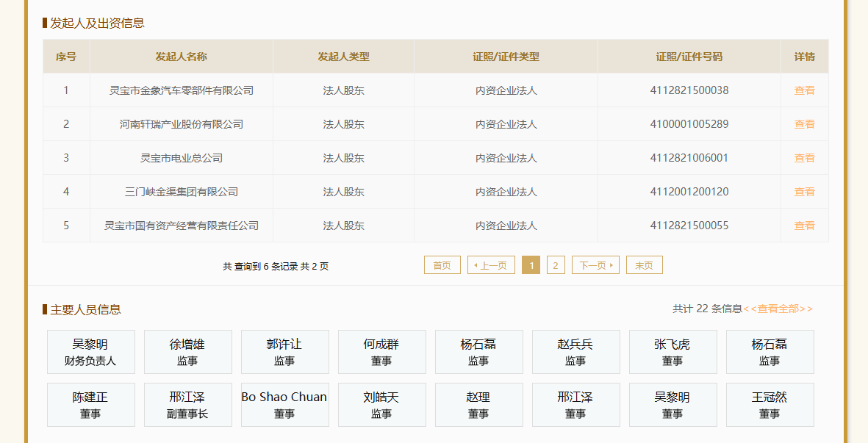Click the 共计 22 条信息 count text
This screenshot has width=868, height=443.
[708, 309]
